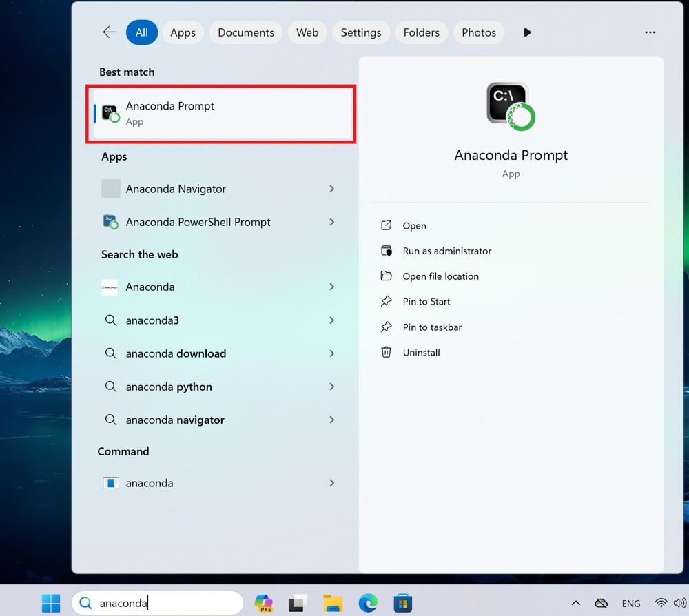The image size is (689, 616).
Task: Choose Uninstall for Anaconda Prompt
Action: [422, 352]
